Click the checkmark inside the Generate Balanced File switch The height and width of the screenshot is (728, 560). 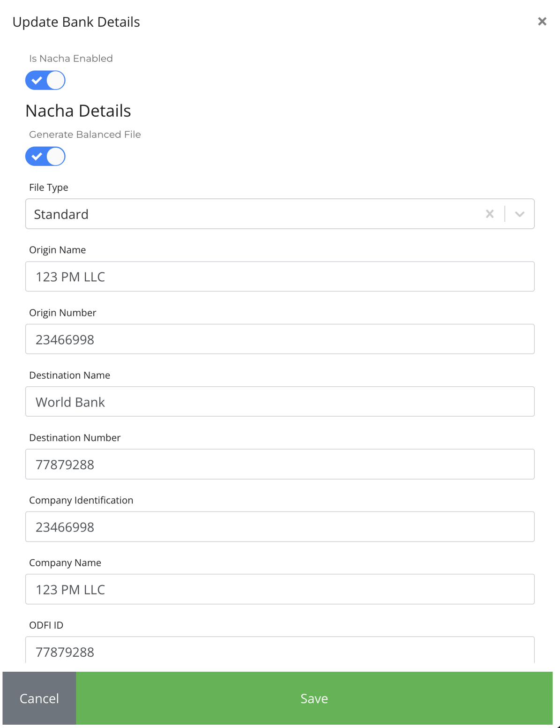tap(37, 157)
